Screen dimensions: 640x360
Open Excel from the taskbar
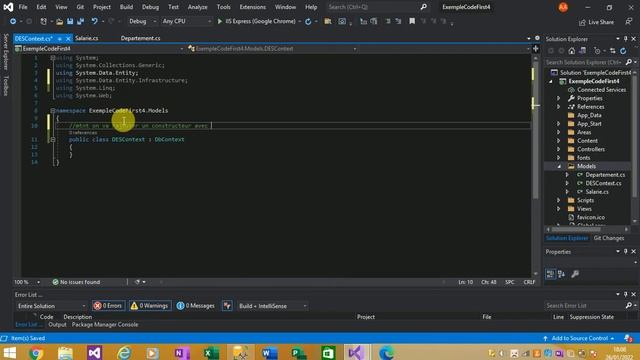pos(211,352)
